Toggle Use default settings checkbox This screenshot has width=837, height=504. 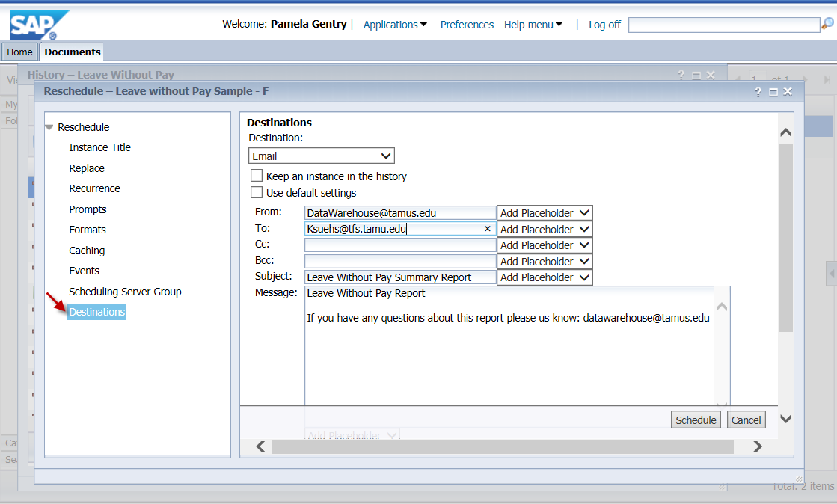click(x=257, y=192)
